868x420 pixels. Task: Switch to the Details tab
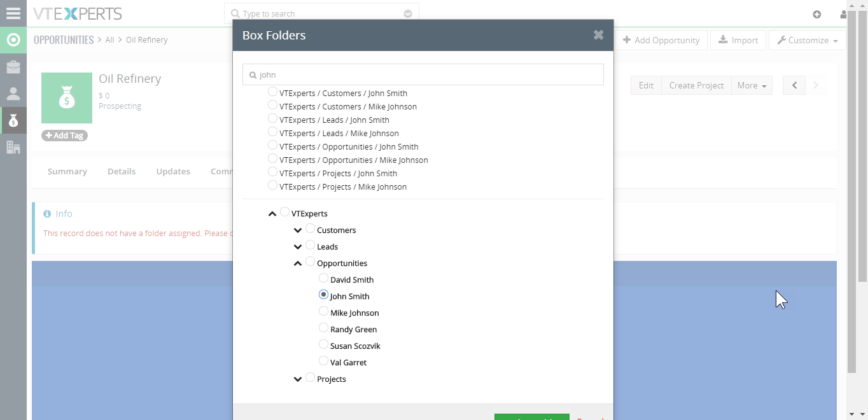[x=122, y=171]
